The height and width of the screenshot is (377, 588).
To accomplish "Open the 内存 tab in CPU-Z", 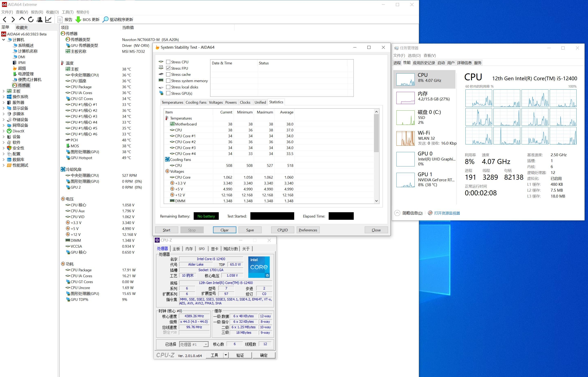I will point(189,249).
